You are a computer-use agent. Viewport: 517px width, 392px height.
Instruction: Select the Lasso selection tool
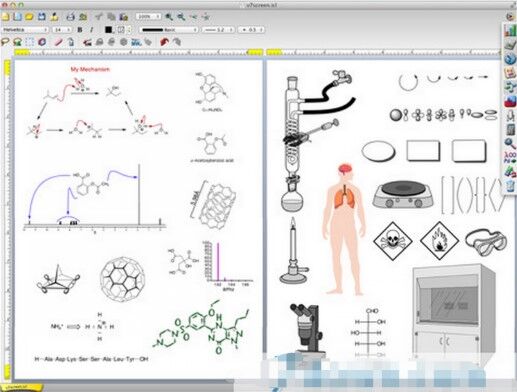tap(5, 42)
